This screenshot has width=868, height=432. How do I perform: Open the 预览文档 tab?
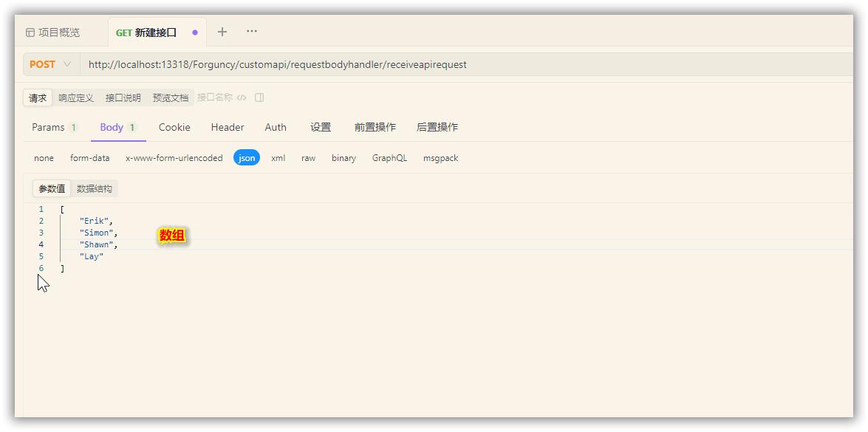172,96
